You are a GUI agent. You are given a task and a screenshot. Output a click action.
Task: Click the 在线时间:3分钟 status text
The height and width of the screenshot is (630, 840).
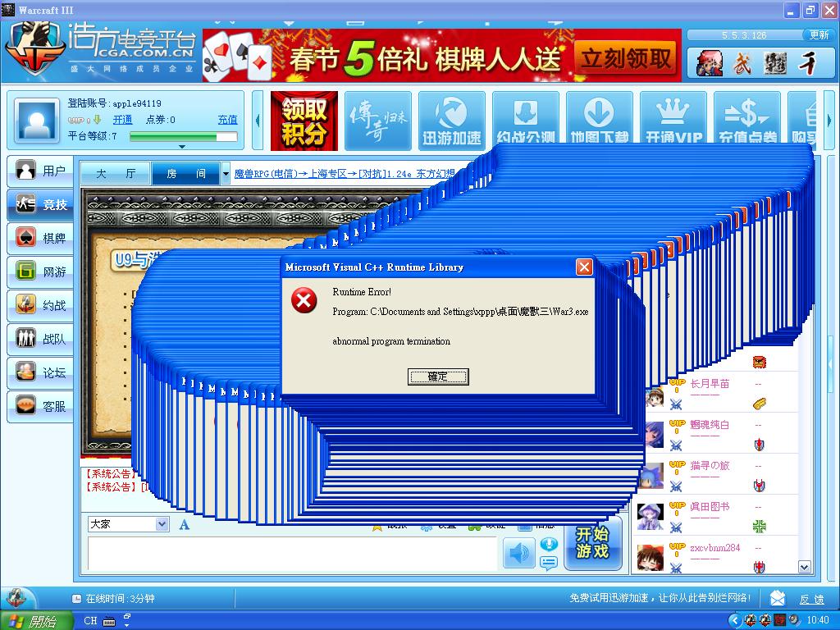121,598
